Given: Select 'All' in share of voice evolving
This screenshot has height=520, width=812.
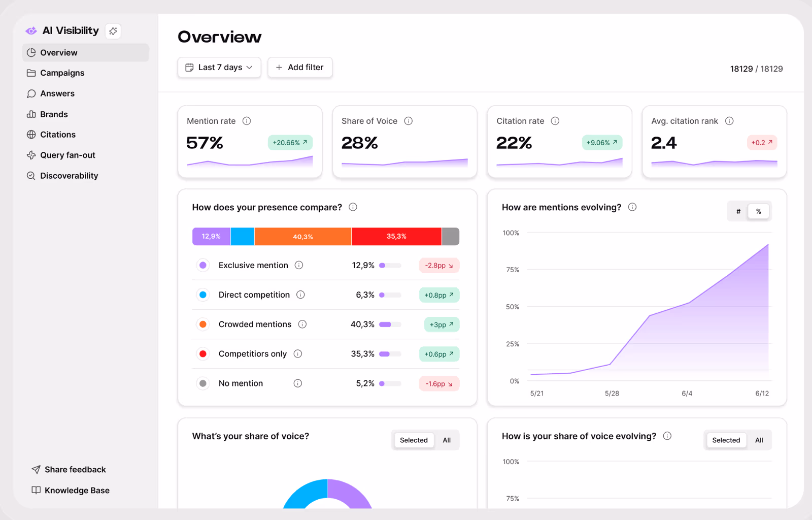Looking at the screenshot, I should coord(759,440).
